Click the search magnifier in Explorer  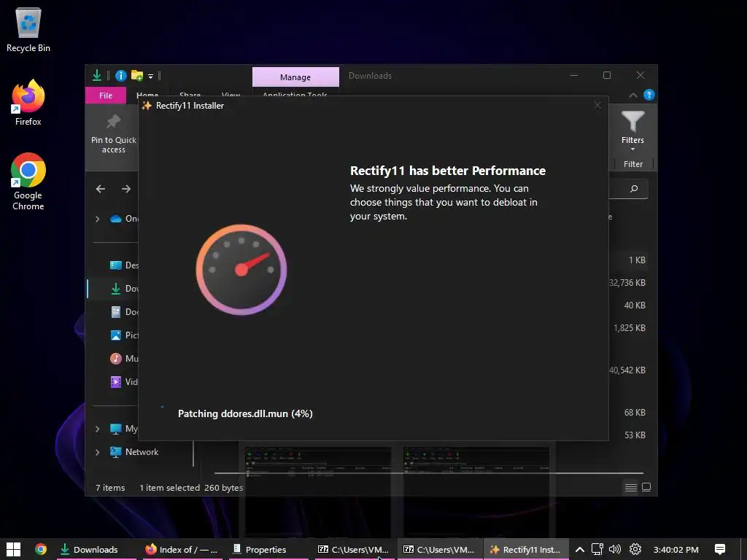(634, 189)
